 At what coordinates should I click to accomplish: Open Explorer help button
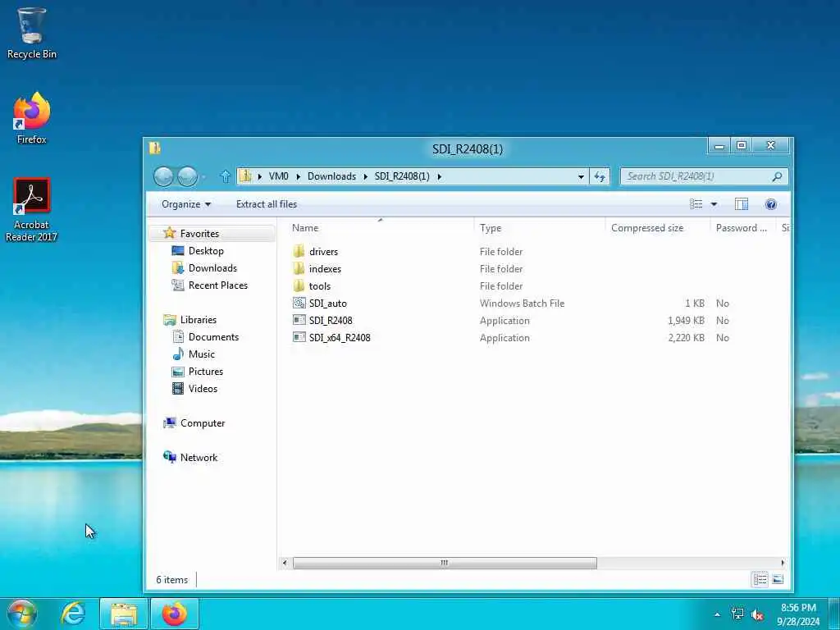click(x=771, y=204)
